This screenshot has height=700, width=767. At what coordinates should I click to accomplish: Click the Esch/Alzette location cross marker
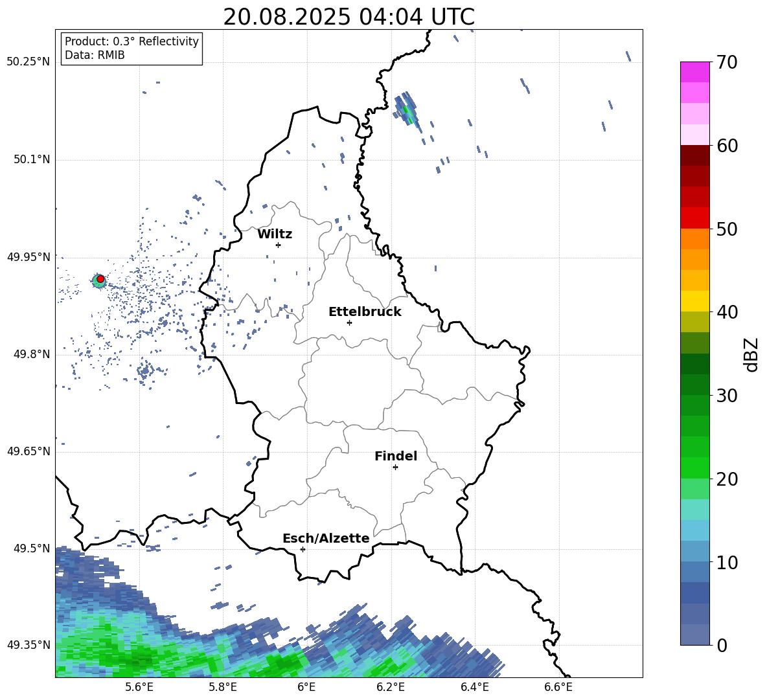click(303, 549)
